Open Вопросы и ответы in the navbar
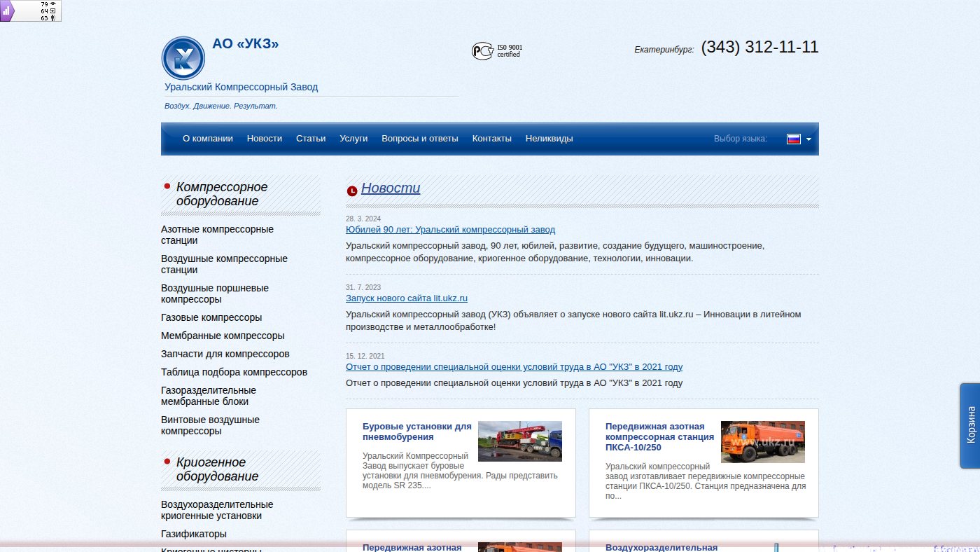 pos(420,139)
